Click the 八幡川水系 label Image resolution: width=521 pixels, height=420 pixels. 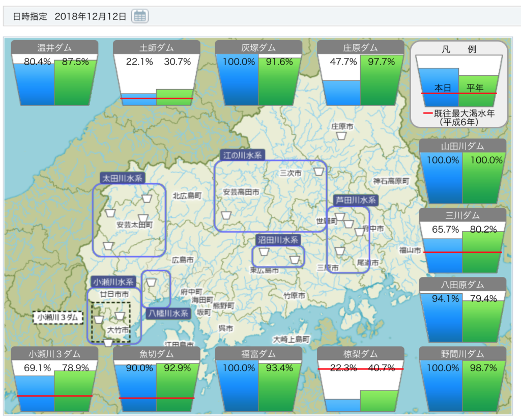pos(168,313)
